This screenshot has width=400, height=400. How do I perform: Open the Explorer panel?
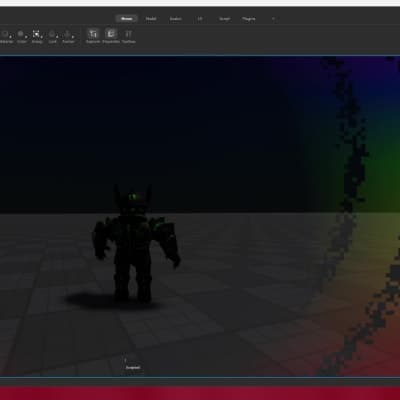tap(93, 36)
